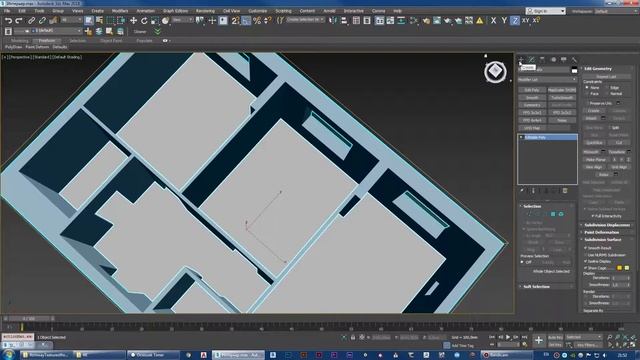Click the first yellow Show Cage color swatch
Viewport: 640px width, 360px height.
coord(619,268)
